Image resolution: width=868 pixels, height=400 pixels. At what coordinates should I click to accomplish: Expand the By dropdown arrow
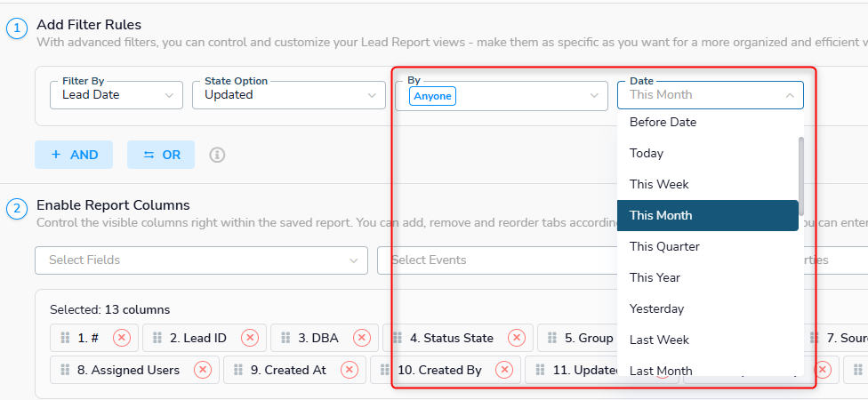click(x=595, y=96)
